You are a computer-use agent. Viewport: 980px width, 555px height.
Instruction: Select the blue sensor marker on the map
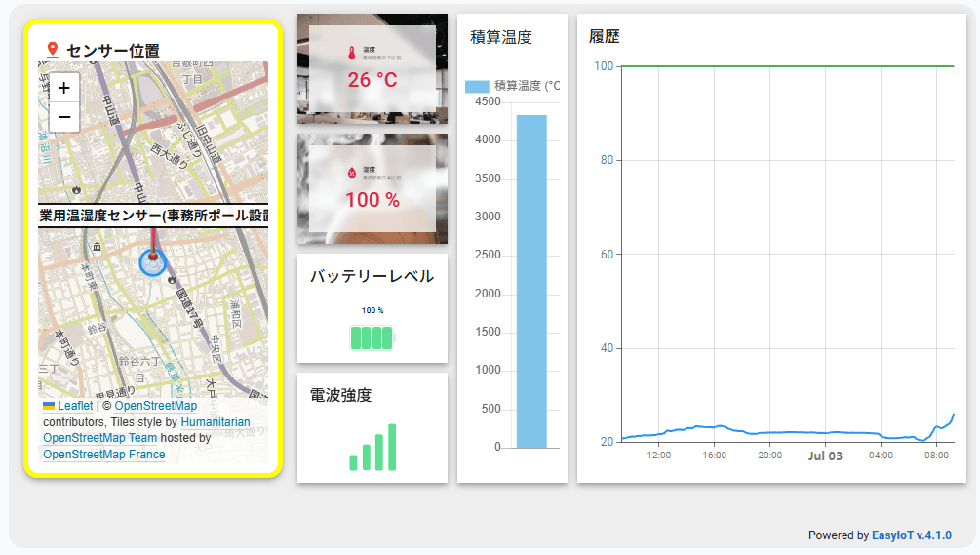pos(152,261)
